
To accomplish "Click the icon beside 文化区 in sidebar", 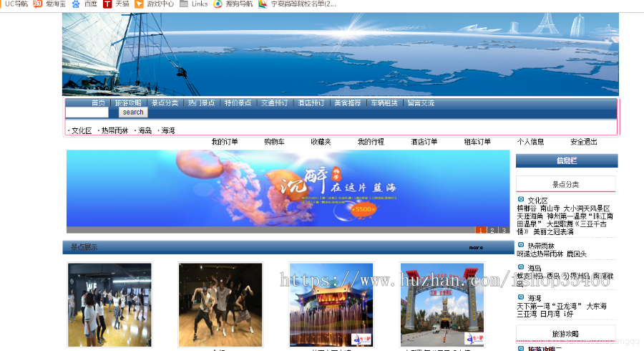I will click(x=521, y=199).
